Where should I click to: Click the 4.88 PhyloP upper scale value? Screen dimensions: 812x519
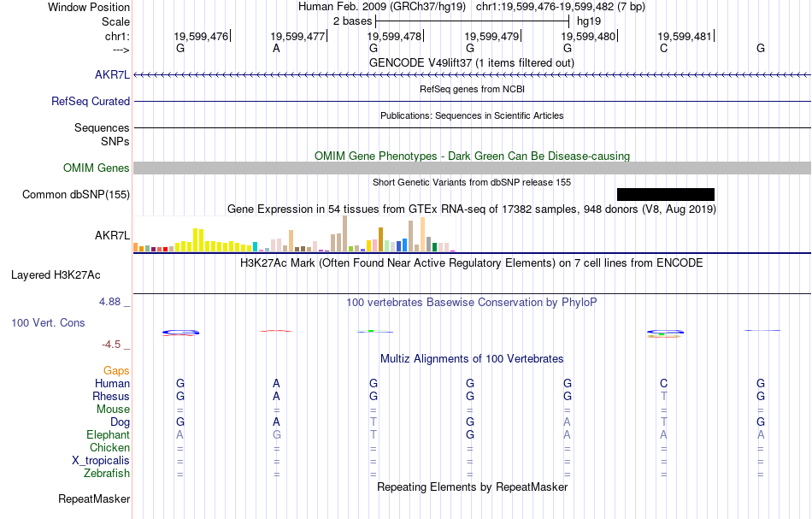coord(109,302)
